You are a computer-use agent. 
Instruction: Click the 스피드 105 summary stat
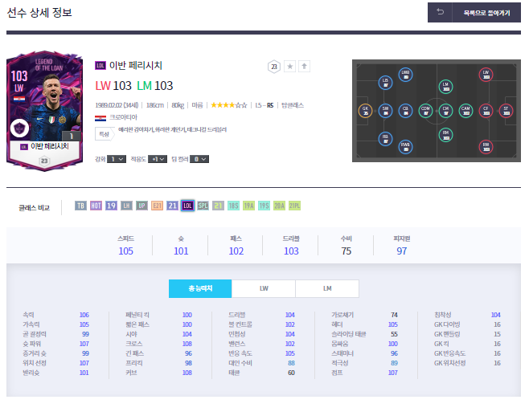(126, 246)
